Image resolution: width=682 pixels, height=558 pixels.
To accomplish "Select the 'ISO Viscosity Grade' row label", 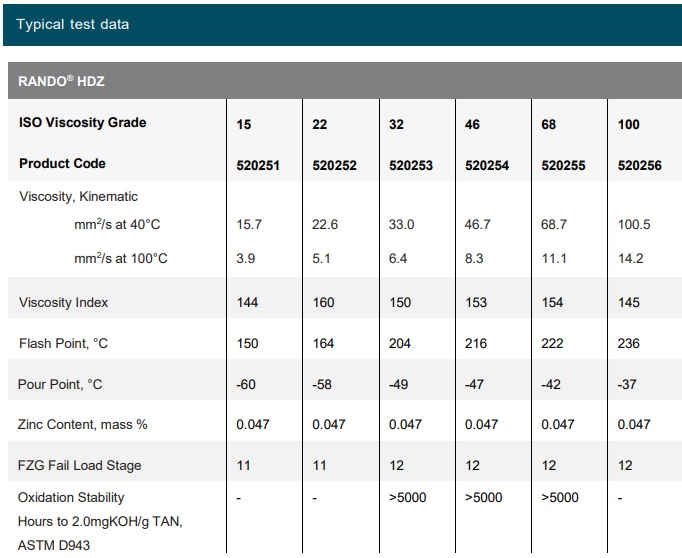I will point(83,123).
